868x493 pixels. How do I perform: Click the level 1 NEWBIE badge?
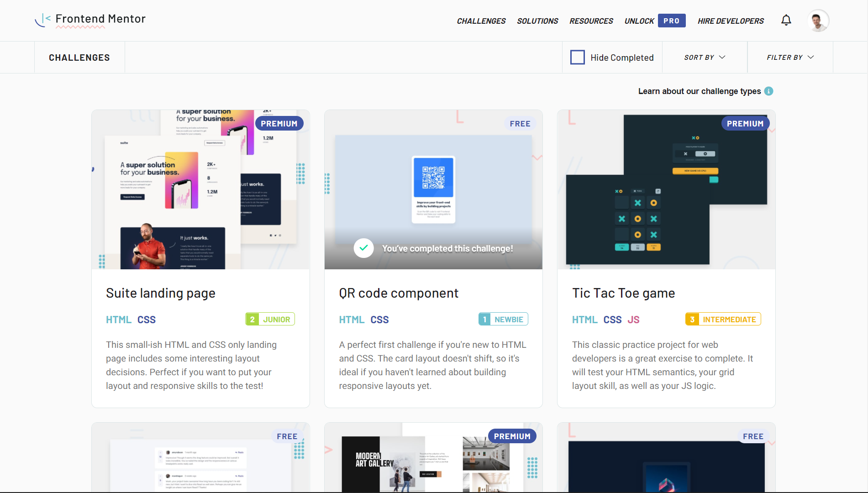point(503,319)
